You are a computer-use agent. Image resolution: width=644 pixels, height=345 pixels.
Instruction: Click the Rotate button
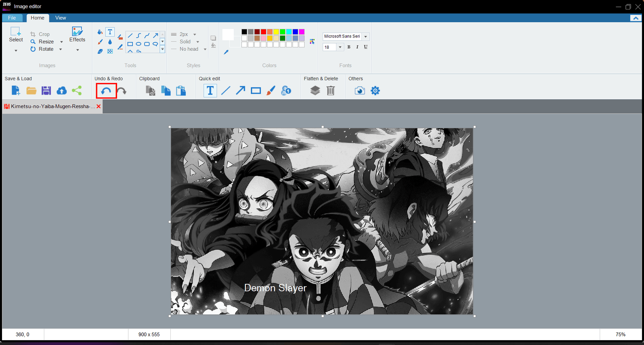[x=42, y=49]
